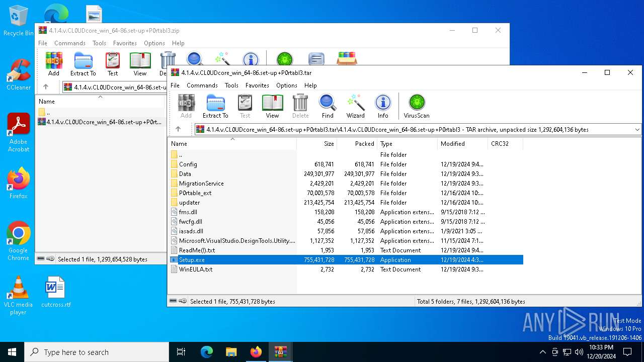Screen dimensions: 644x362
Task: Launch the Wizard tool in the tar window
Action: pos(355,106)
